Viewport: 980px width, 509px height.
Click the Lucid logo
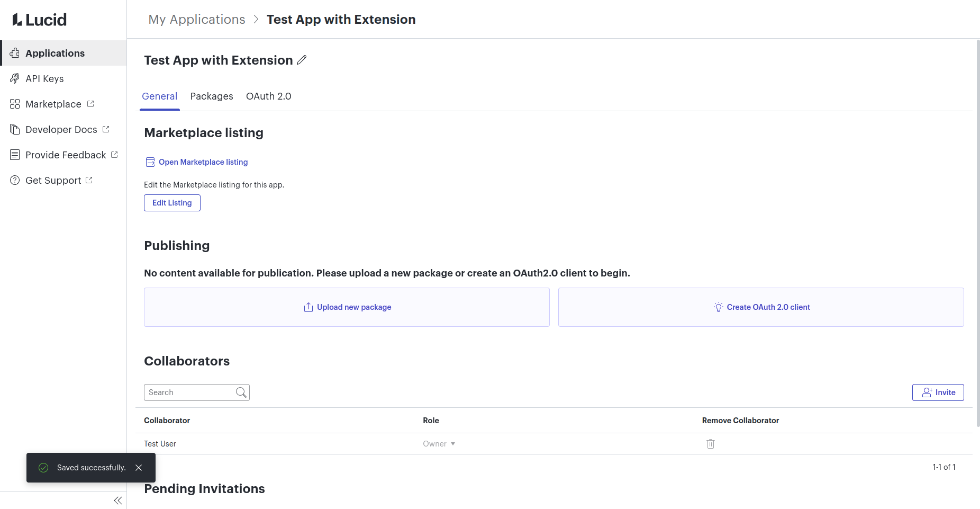pyautogui.click(x=40, y=20)
